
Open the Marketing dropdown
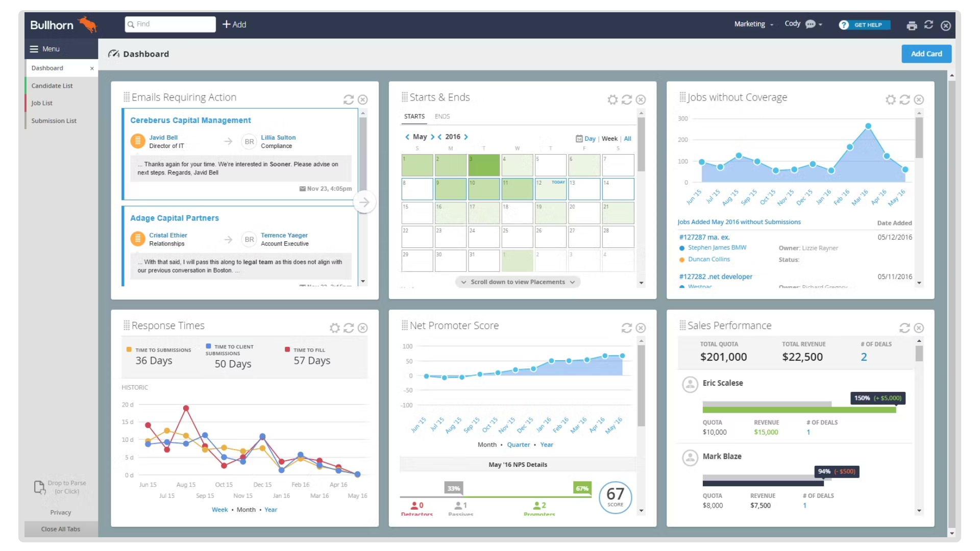point(754,24)
